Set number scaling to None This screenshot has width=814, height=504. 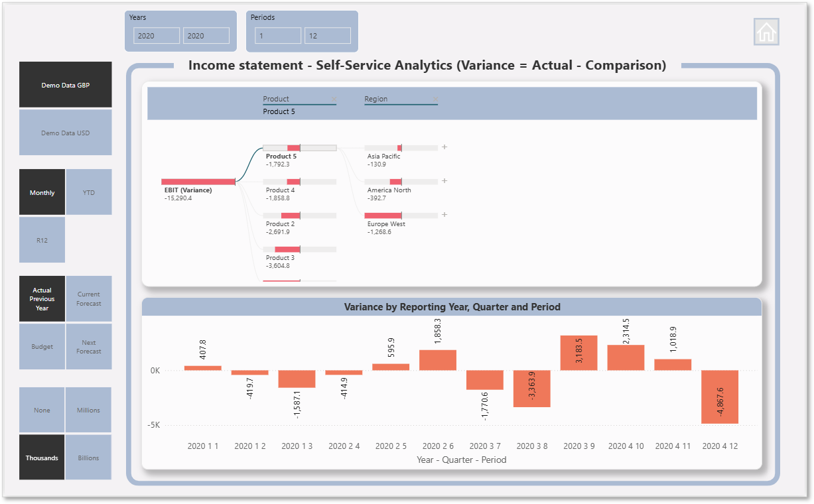tap(42, 410)
